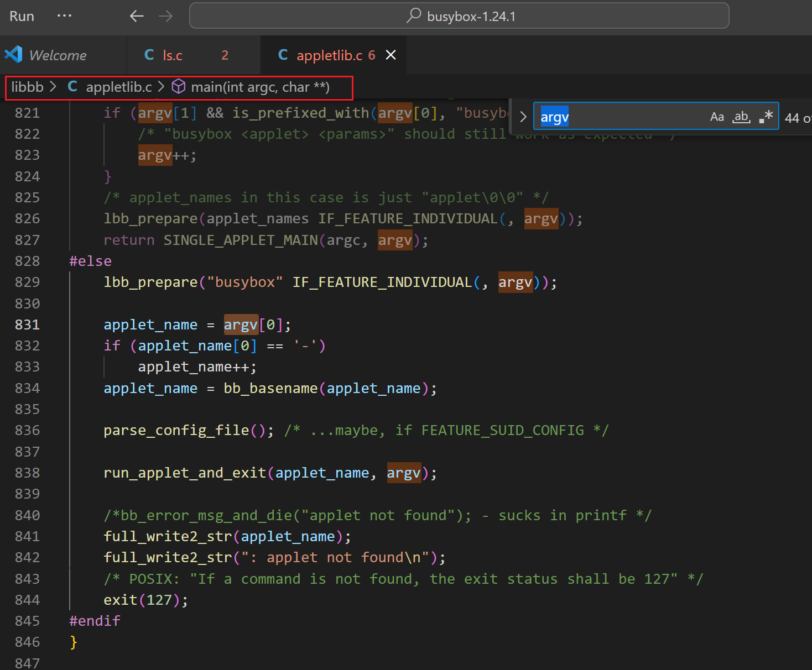
Task: Close the appletlib.c tab
Action: coord(391,55)
